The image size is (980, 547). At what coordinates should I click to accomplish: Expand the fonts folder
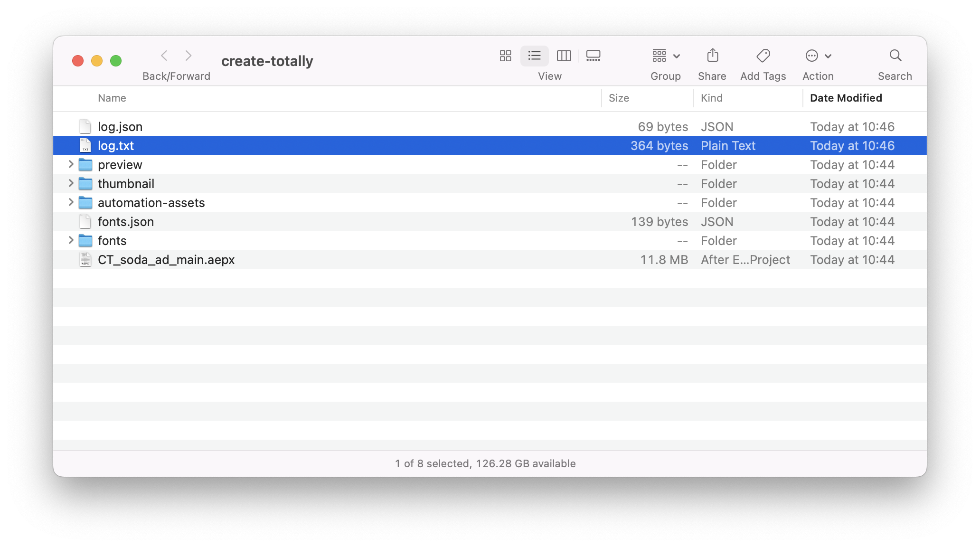[71, 240]
